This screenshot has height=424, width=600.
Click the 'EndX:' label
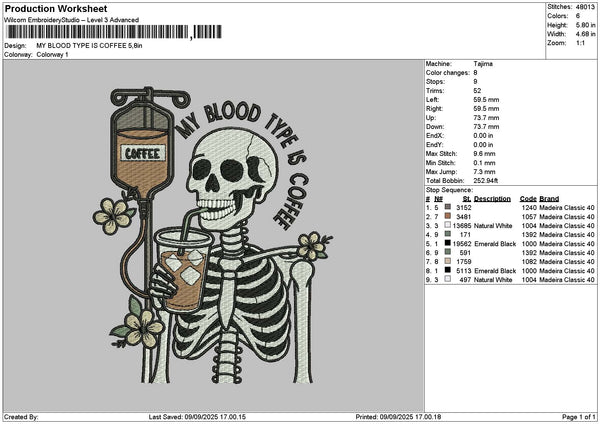(x=434, y=136)
